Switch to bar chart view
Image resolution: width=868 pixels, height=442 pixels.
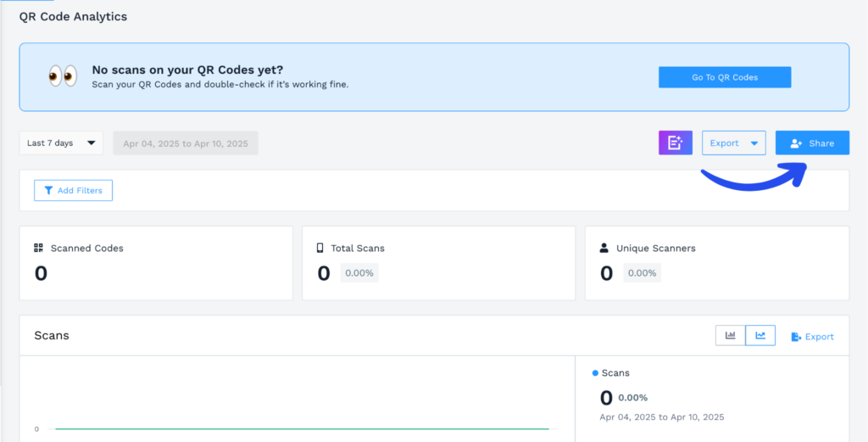click(730, 336)
